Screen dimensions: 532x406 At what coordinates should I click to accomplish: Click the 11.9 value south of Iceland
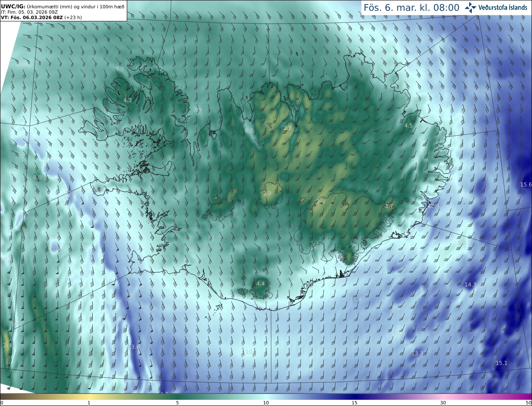(356, 298)
